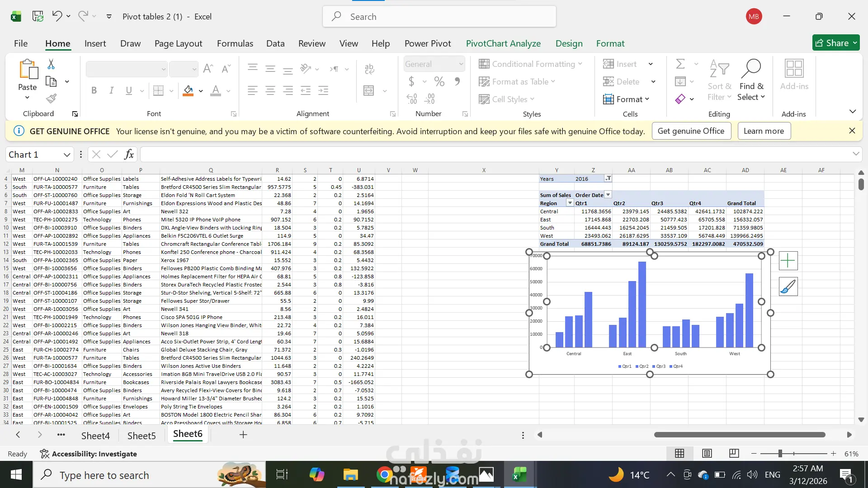Click the Save icon in title bar
Screen dimensions: 868x488
click(x=38, y=17)
